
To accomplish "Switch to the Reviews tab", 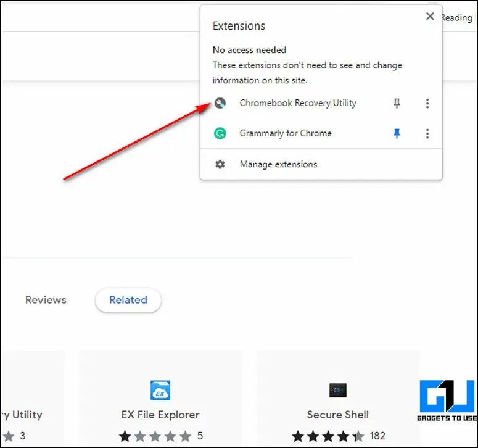I will (x=46, y=300).
